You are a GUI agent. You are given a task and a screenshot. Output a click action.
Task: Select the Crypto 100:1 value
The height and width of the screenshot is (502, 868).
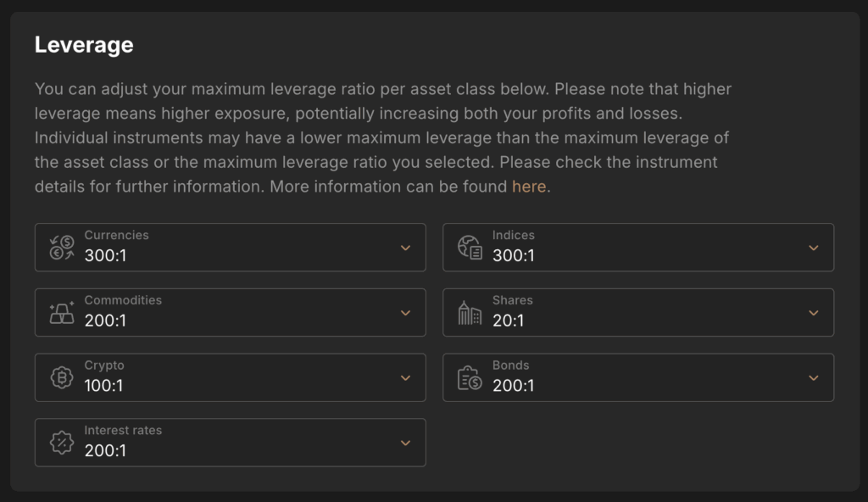pyautogui.click(x=103, y=386)
